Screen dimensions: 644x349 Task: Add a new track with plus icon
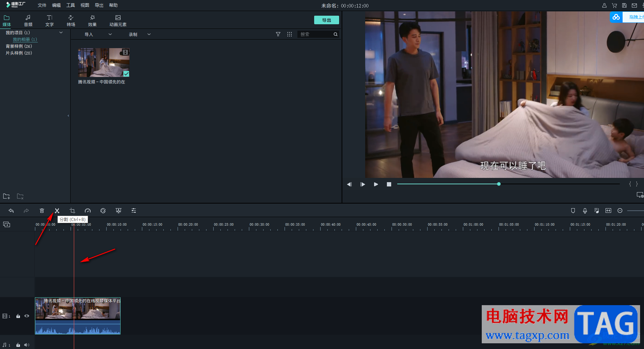[7, 224]
